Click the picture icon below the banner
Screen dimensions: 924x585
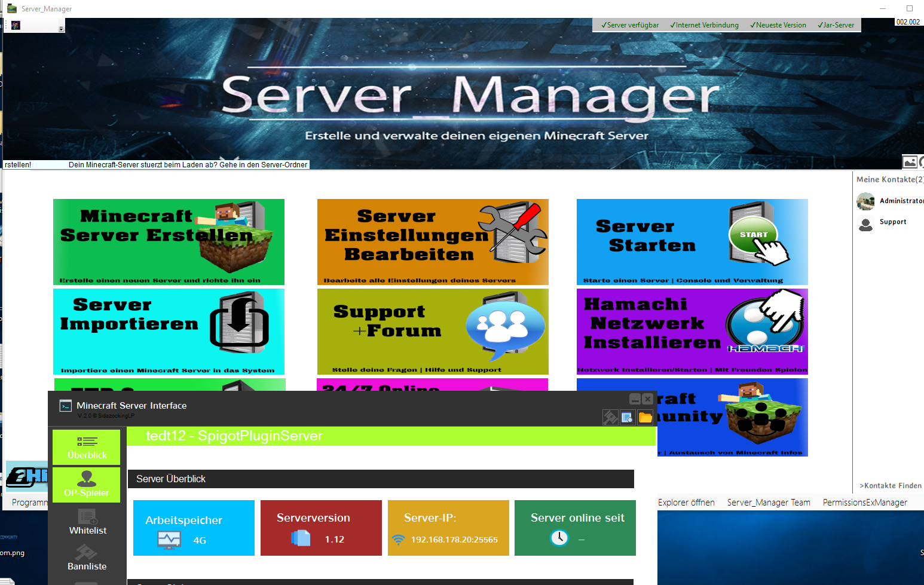click(909, 162)
